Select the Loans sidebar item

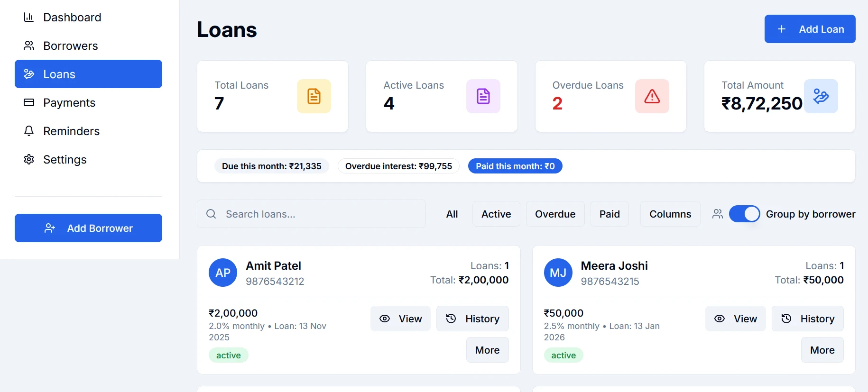point(88,74)
